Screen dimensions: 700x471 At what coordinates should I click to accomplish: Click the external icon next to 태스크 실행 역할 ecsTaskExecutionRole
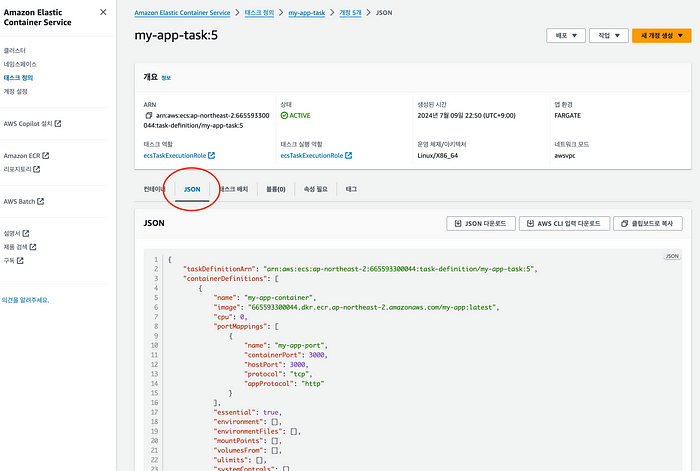click(349, 155)
